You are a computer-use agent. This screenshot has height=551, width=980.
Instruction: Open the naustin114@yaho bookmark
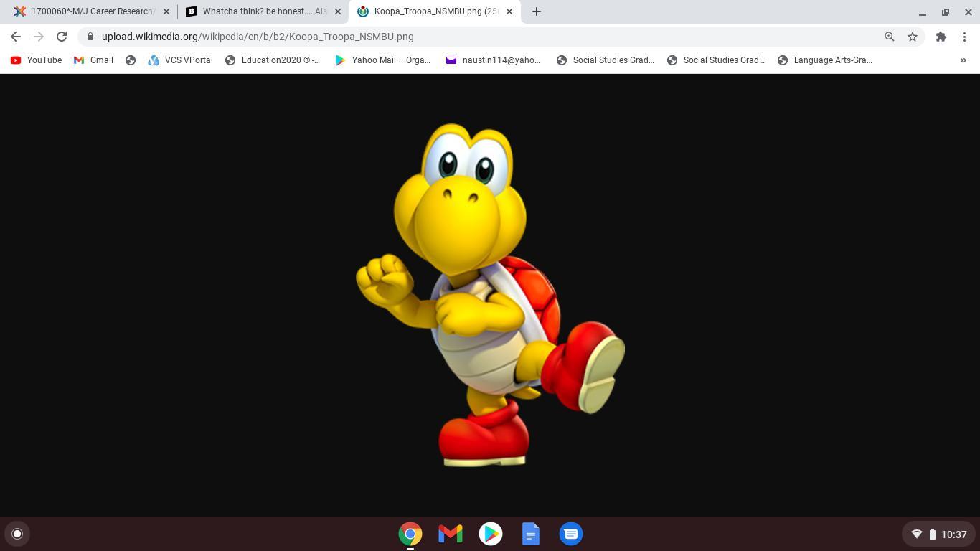click(x=494, y=60)
